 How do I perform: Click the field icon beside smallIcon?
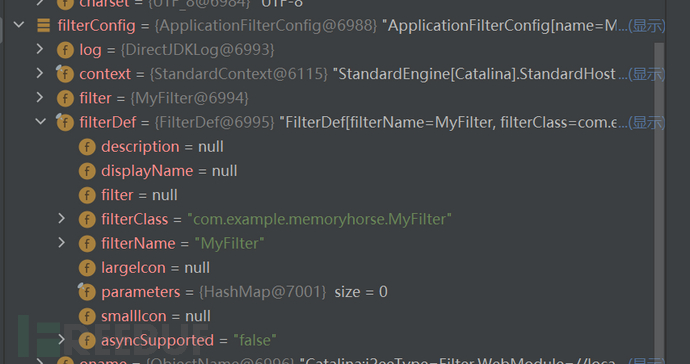click(87, 316)
